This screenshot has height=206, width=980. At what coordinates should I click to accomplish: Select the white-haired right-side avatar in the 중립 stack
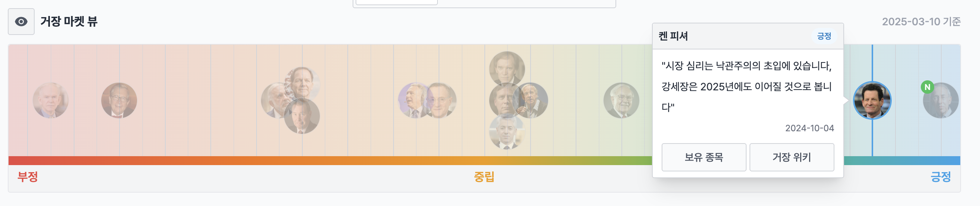532,100
